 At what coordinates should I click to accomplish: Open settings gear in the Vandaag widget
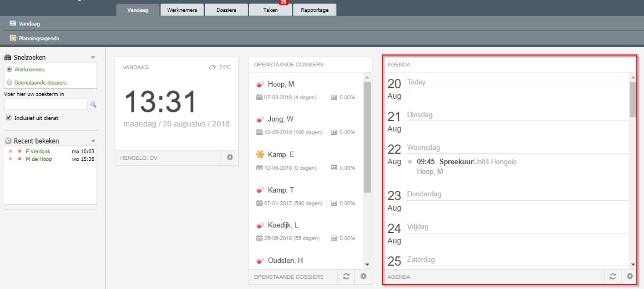pyautogui.click(x=230, y=157)
